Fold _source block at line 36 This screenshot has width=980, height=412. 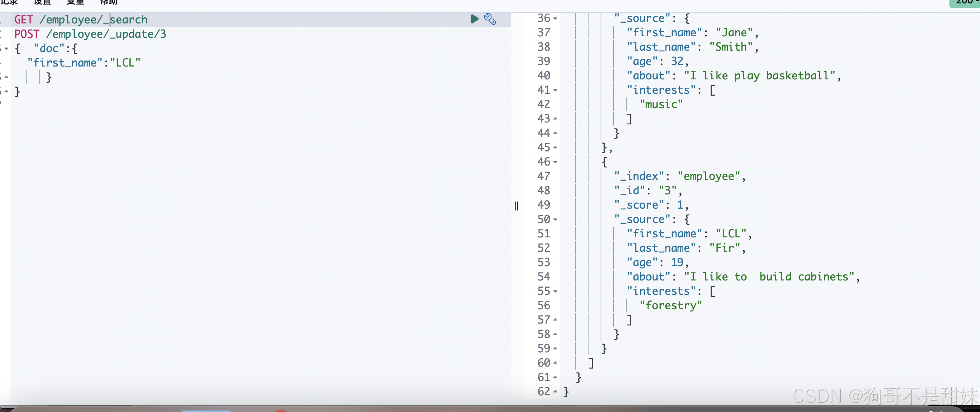pyautogui.click(x=555, y=19)
